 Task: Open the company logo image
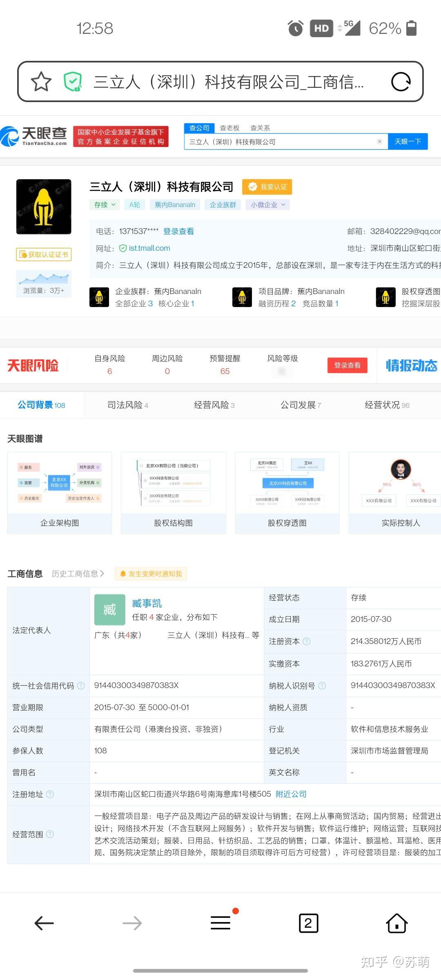coord(44,207)
